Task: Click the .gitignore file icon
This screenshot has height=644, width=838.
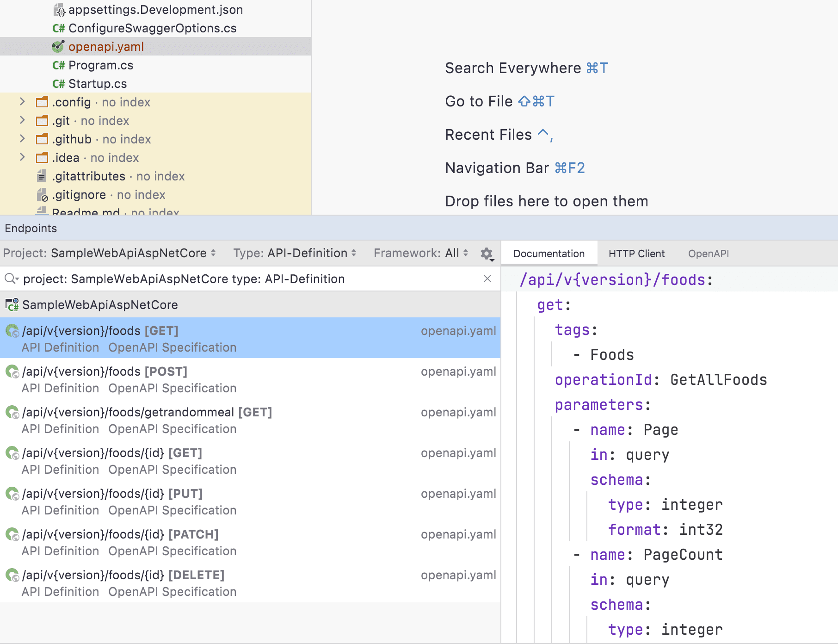Action: coord(43,195)
